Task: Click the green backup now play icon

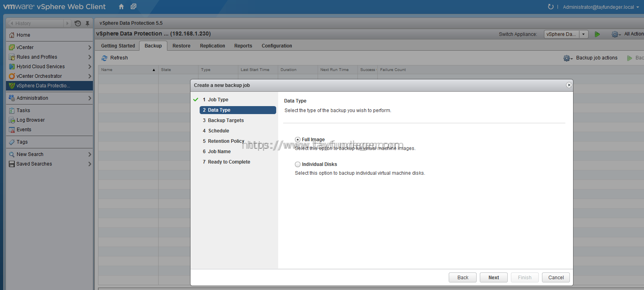Action: (630, 58)
